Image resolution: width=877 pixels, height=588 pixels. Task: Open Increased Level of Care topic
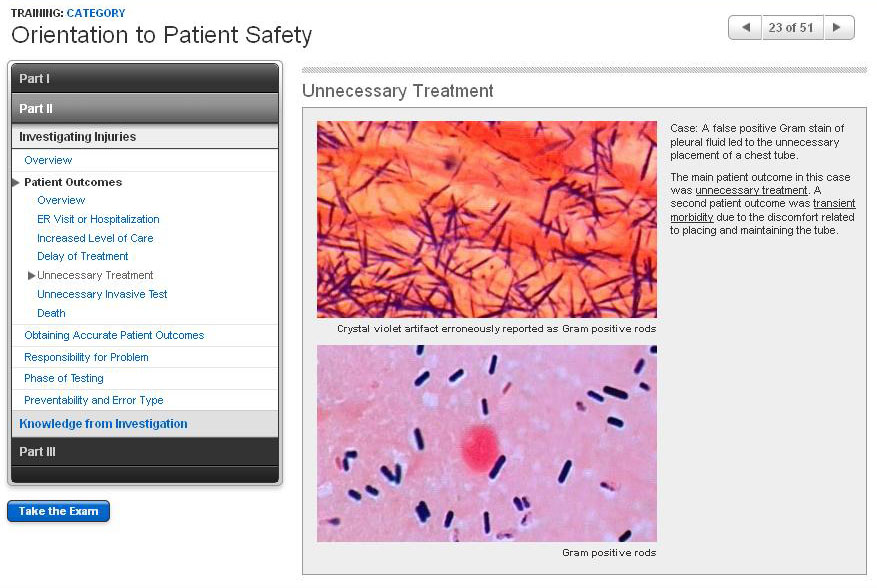tap(95, 238)
